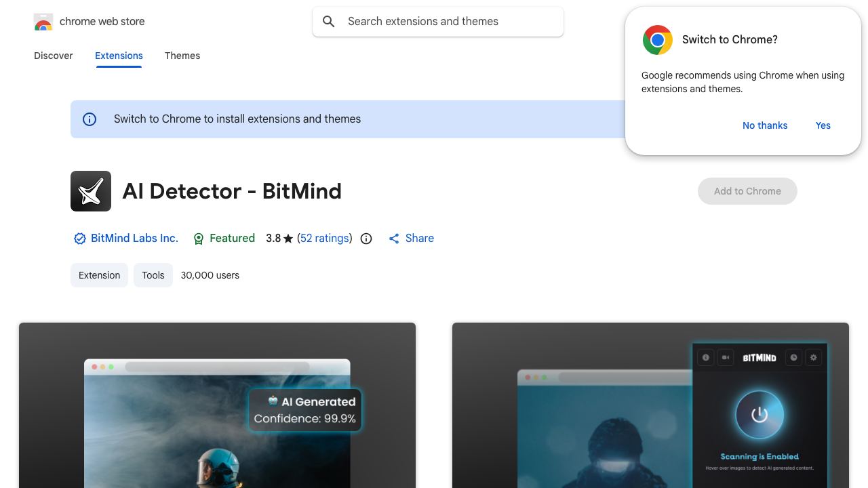The height and width of the screenshot is (488, 868).
Task: Click the gear icon in the BitMind screenshot
Action: (x=814, y=357)
